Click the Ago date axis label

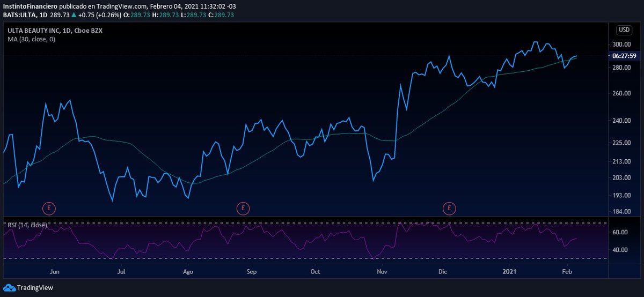click(x=188, y=272)
